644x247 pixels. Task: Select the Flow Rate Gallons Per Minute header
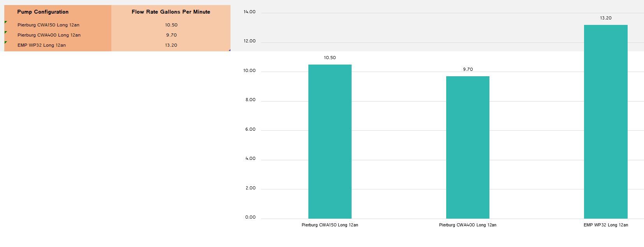click(x=171, y=12)
